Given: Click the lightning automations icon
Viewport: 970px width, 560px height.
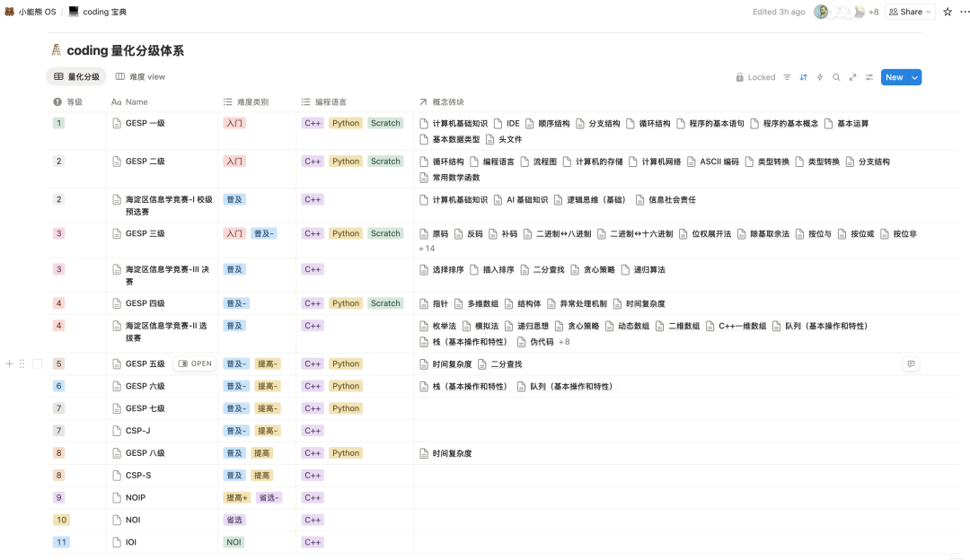Looking at the screenshot, I should click(820, 77).
